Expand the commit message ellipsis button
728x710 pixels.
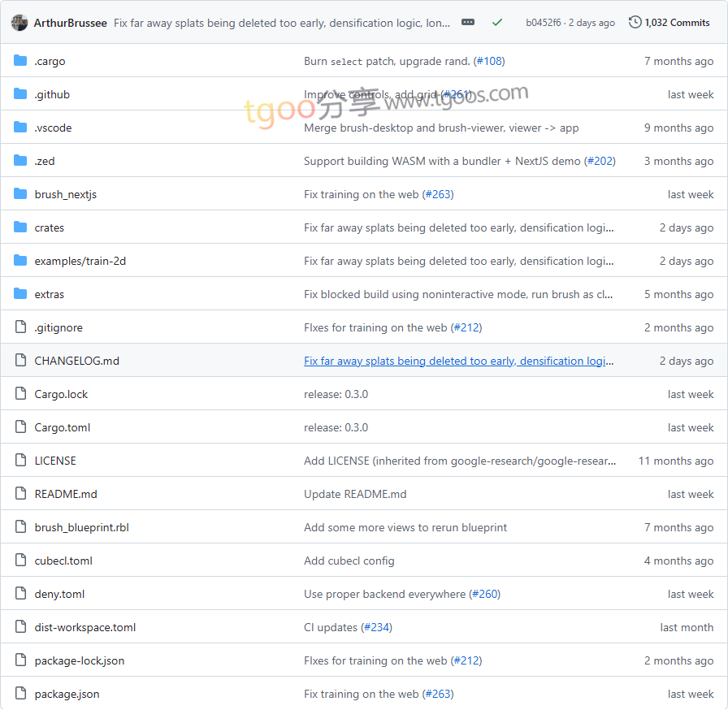[468, 23]
